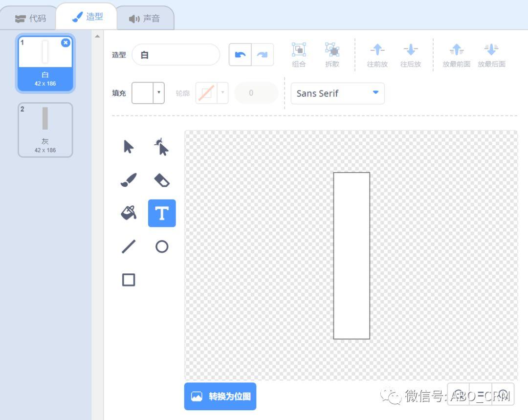
Task: Select the Line tool
Action: tap(129, 246)
